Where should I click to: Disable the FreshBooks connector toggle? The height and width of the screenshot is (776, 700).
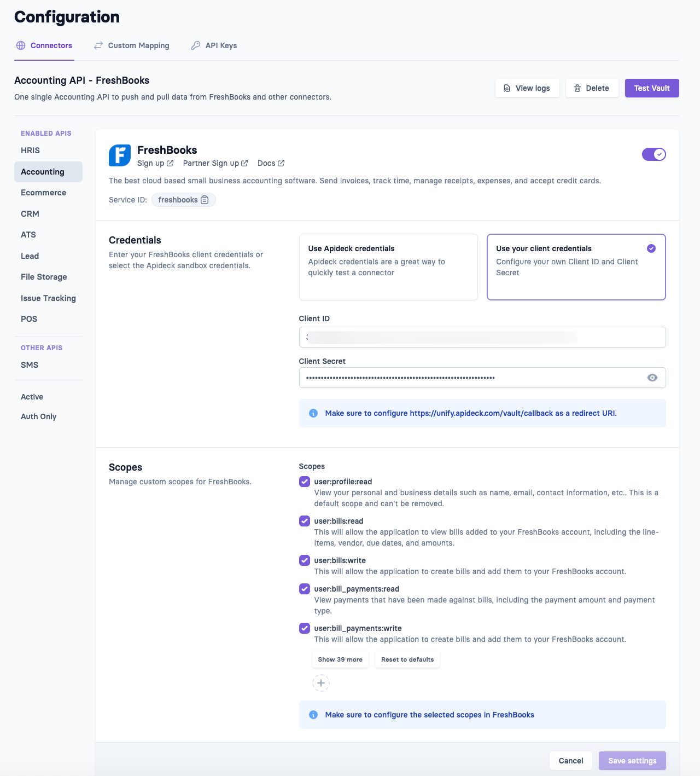point(654,154)
